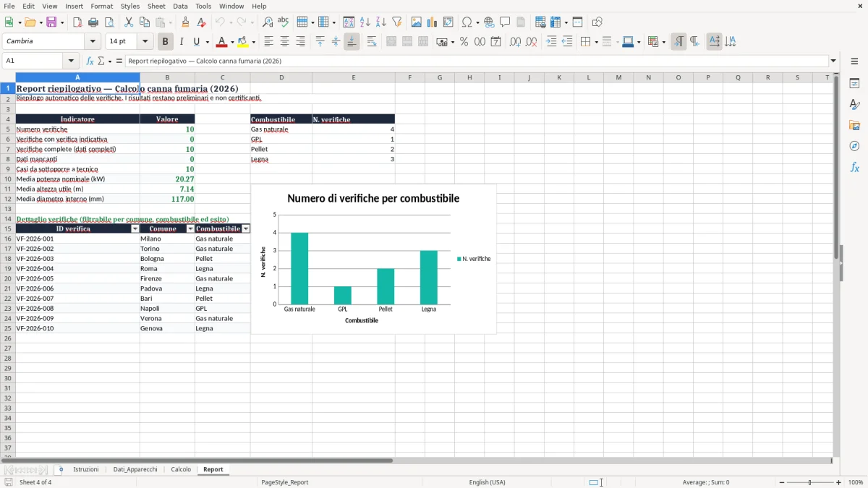
Task: Sort ascending with toolbar icon
Action: [365, 22]
